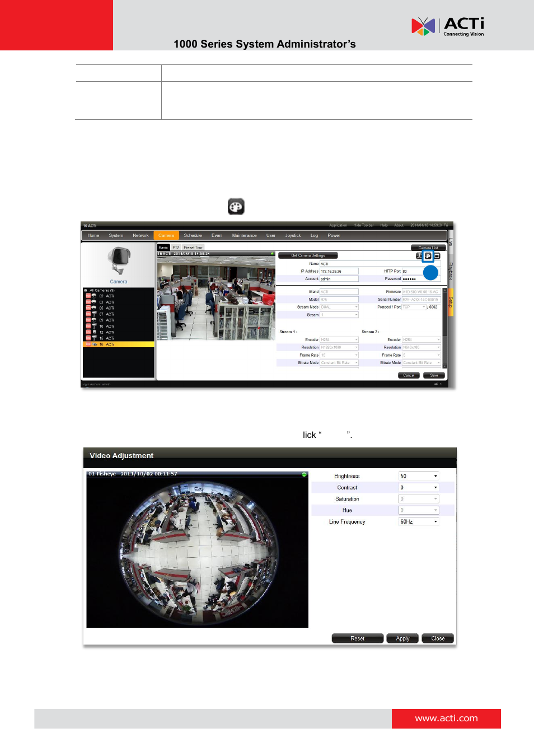Open the Hue dropdown

click(x=419, y=510)
